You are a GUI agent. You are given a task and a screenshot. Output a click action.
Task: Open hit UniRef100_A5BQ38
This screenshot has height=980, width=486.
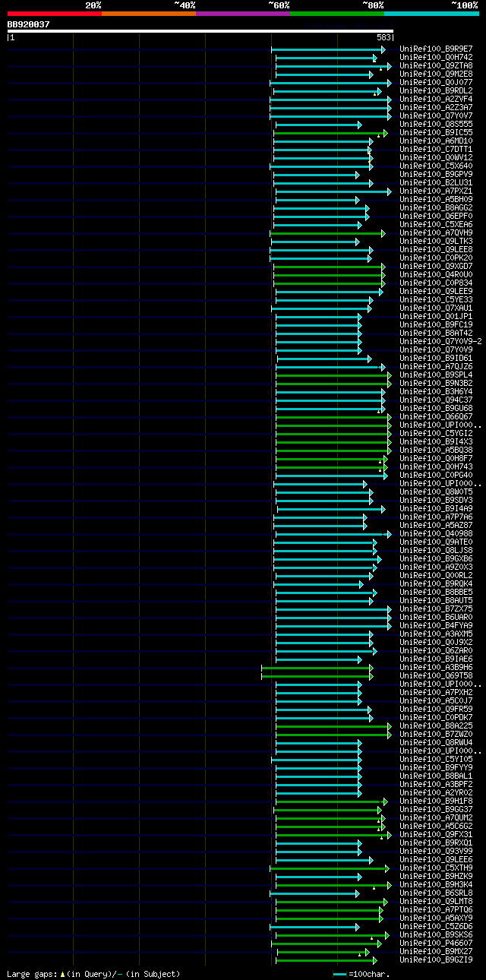436,450
